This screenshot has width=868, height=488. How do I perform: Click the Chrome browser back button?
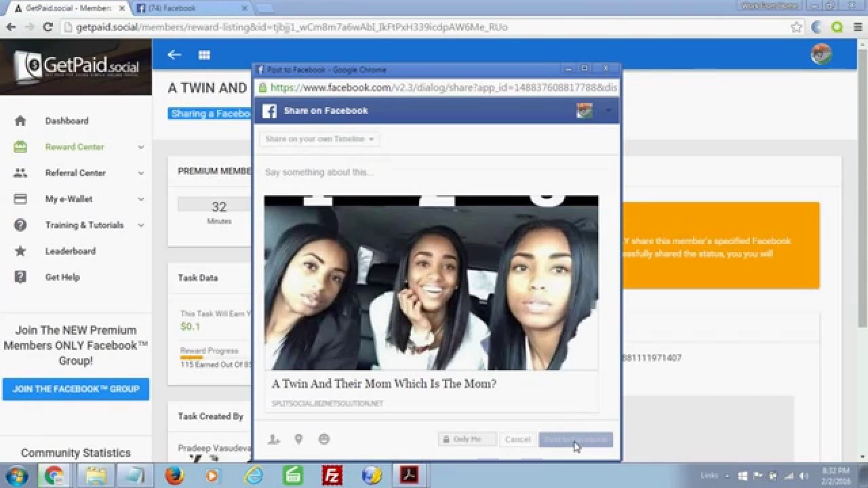point(11,27)
